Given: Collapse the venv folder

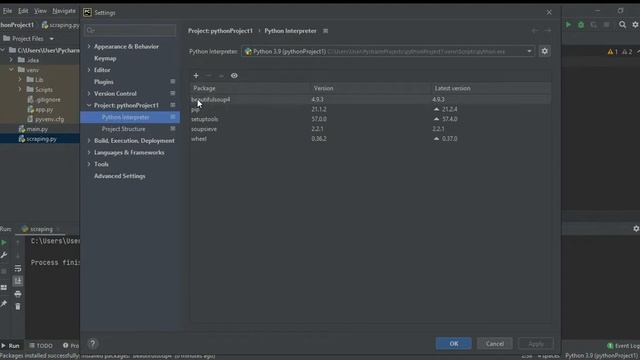Looking at the screenshot, I should coord(11,70).
